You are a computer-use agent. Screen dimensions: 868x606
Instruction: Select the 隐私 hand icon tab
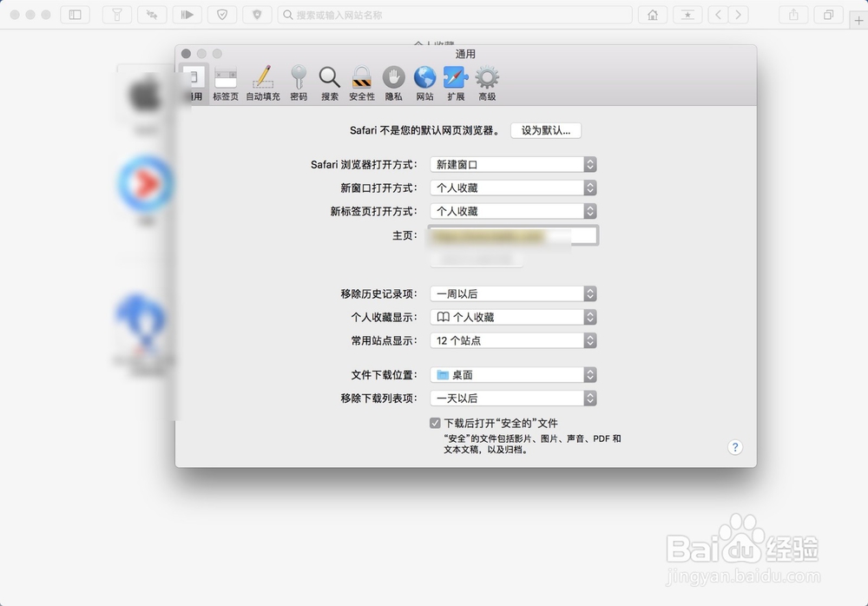(393, 83)
